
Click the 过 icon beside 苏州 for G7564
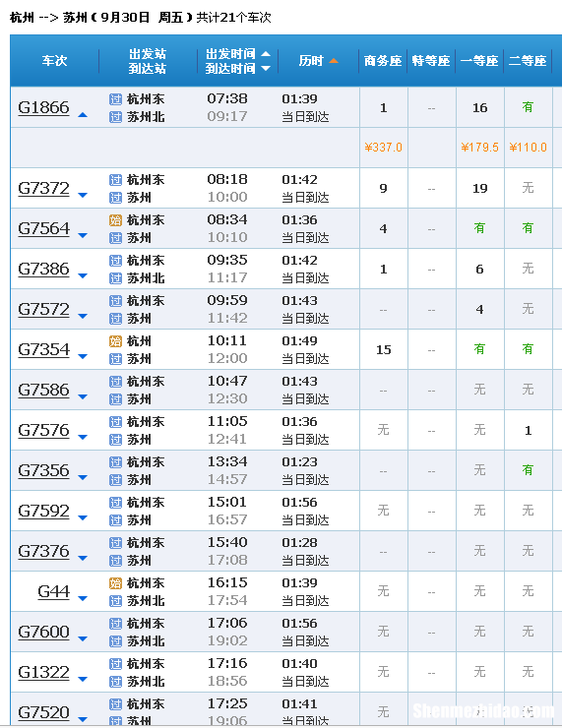115,238
